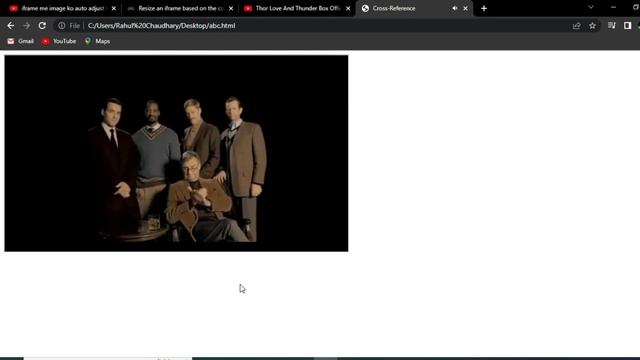Click the forward navigation arrow
Screen dimensions: 640x360
coord(27,26)
